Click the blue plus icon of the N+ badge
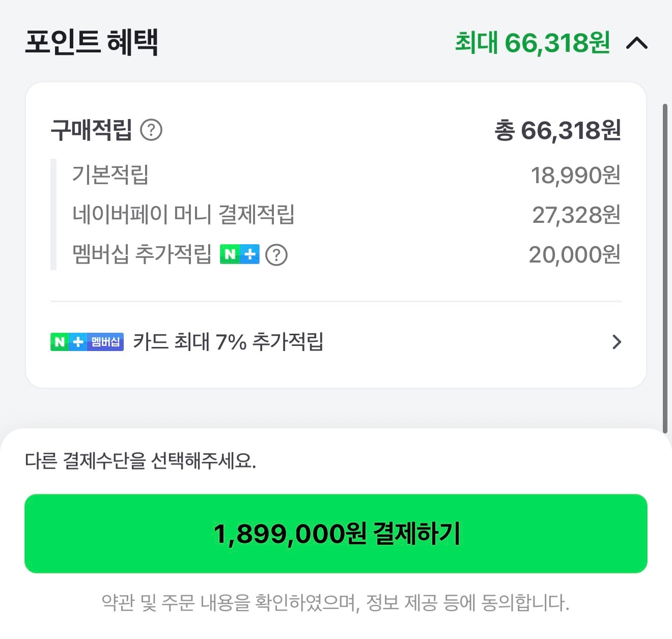Screen dimensions: 672x639 point(77,342)
